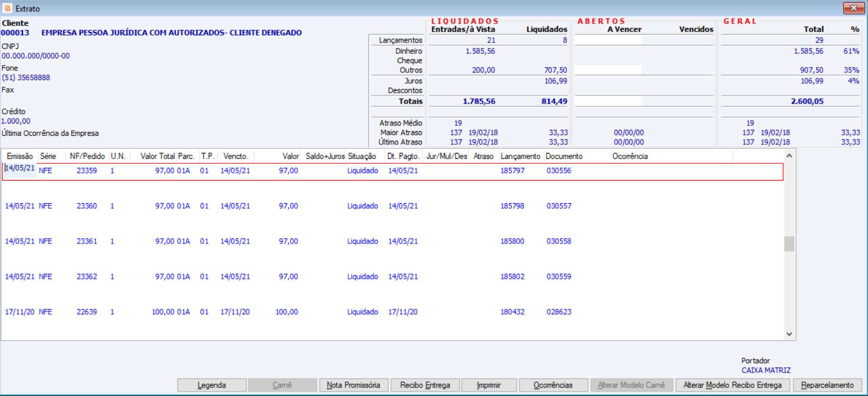Click the Saldo+Juros column header
Screen dimensions: 868x396
pyautogui.click(x=325, y=156)
